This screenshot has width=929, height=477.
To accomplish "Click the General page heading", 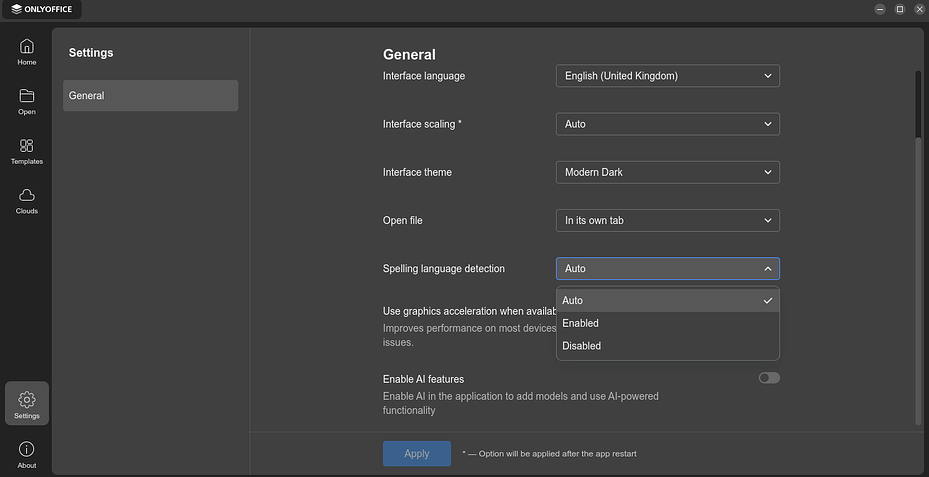I will (409, 55).
